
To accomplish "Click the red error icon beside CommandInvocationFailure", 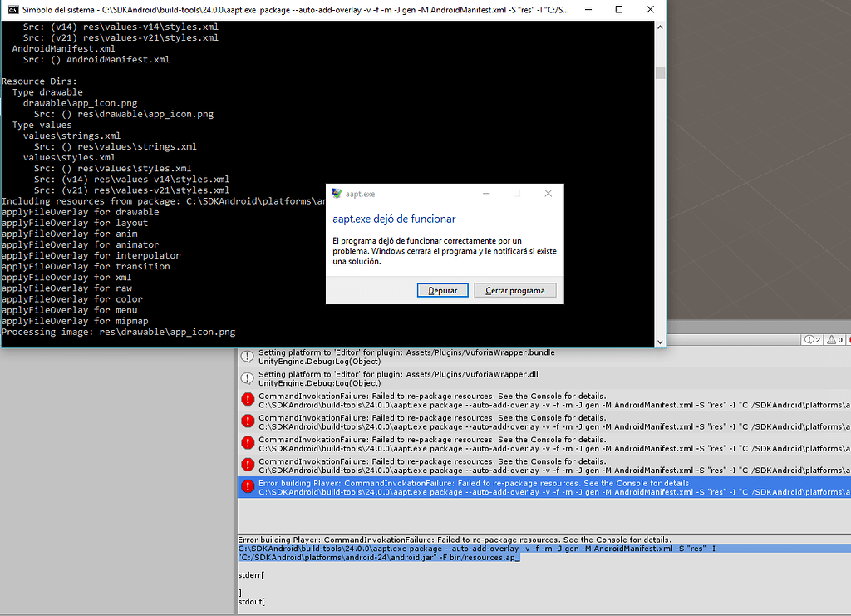I will tap(246, 401).
